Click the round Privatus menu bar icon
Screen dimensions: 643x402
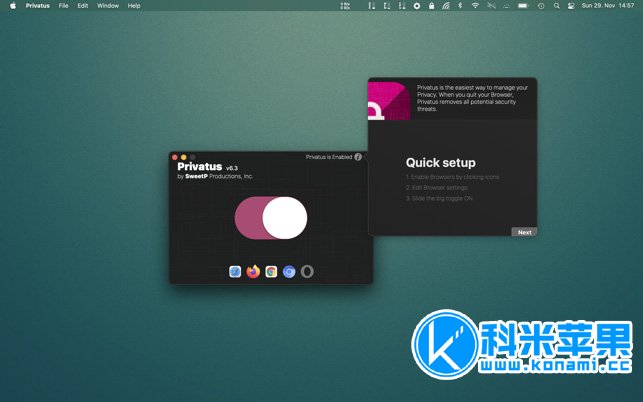pyautogui.click(x=417, y=6)
